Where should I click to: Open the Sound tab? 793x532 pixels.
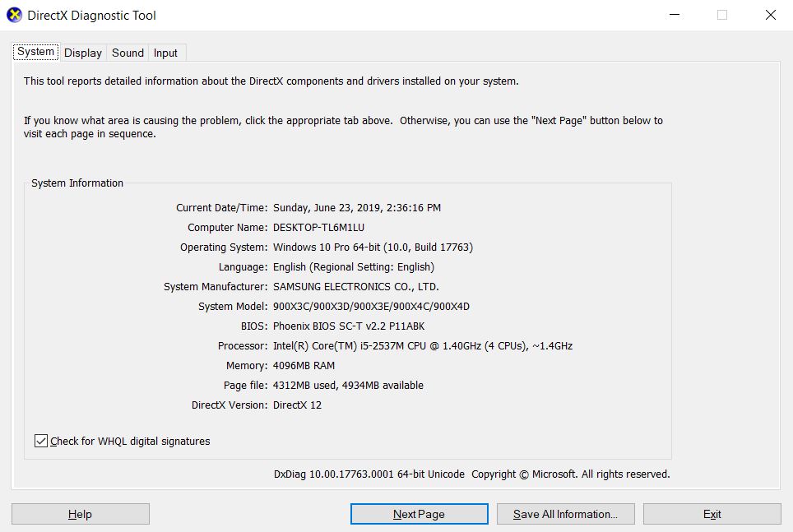pyautogui.click(x=128, y=53)
